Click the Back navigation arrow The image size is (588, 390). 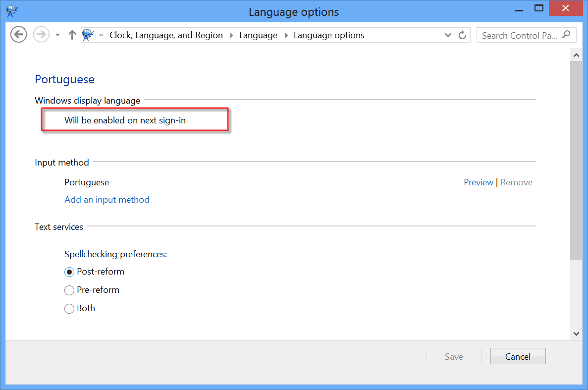tap(18, 35)
